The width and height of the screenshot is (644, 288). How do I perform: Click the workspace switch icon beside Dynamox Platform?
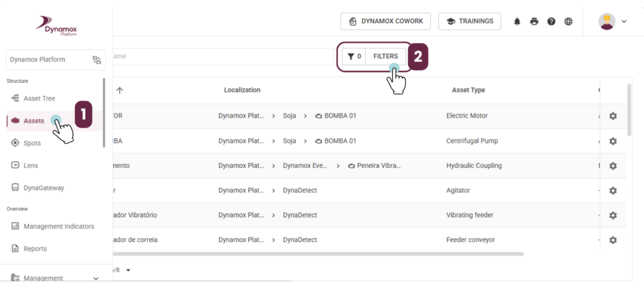coord(96,60)
